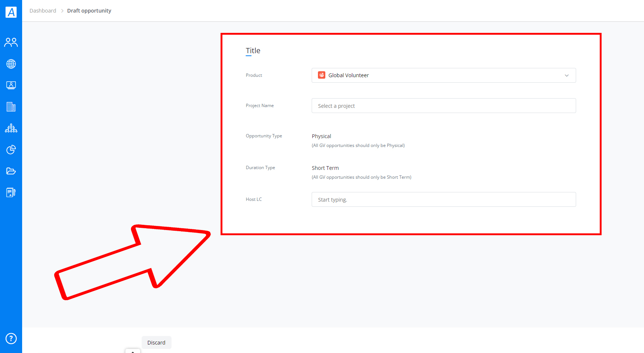
Task: Click the Project Name label
Action: [260, 106]
